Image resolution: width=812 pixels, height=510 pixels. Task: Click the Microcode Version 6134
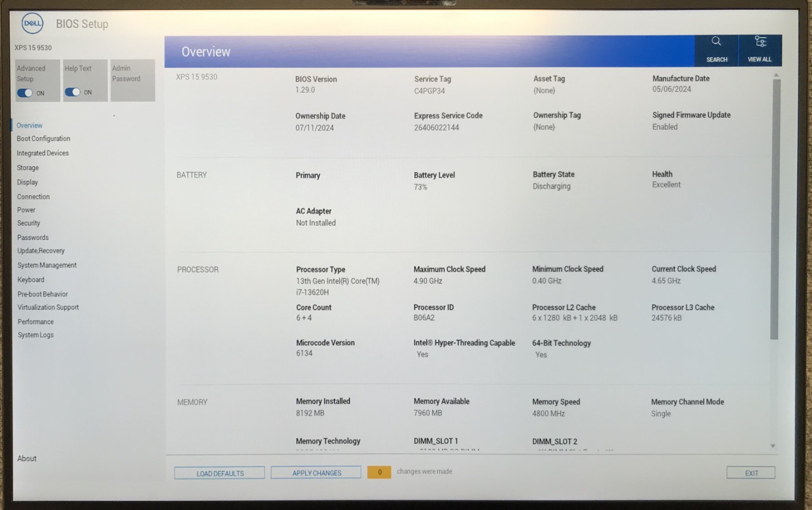[x=304, y=354]
